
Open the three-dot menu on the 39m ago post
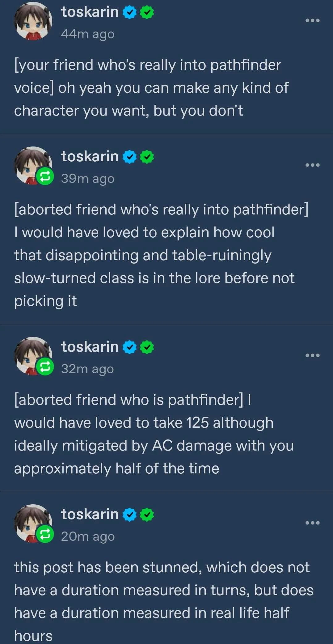point(312,165)
